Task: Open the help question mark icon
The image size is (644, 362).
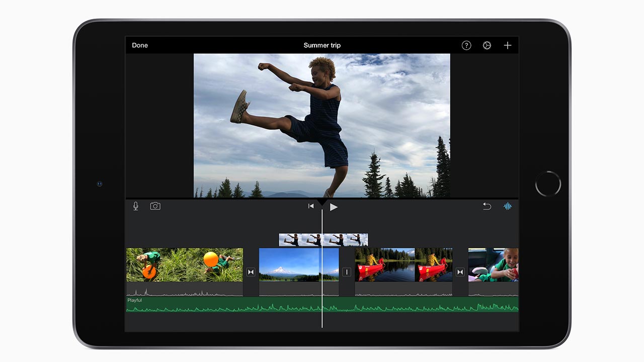Action: [466, 45]
